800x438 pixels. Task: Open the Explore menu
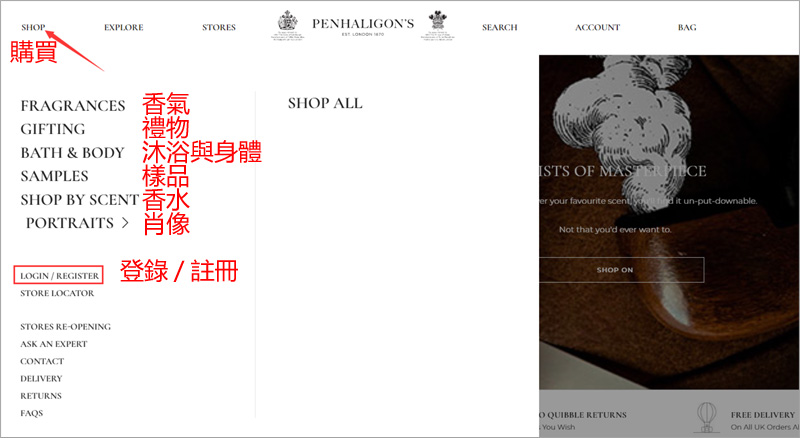pos(123,27)
